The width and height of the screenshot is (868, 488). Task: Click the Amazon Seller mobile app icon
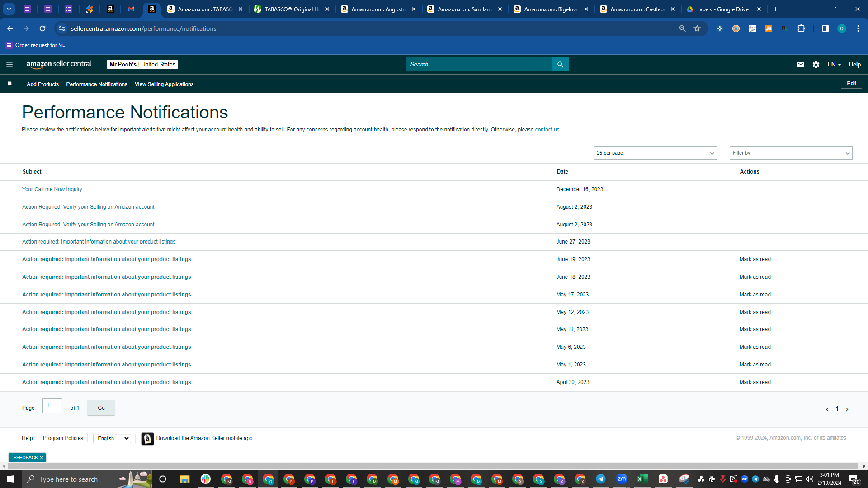click(147, 439)
